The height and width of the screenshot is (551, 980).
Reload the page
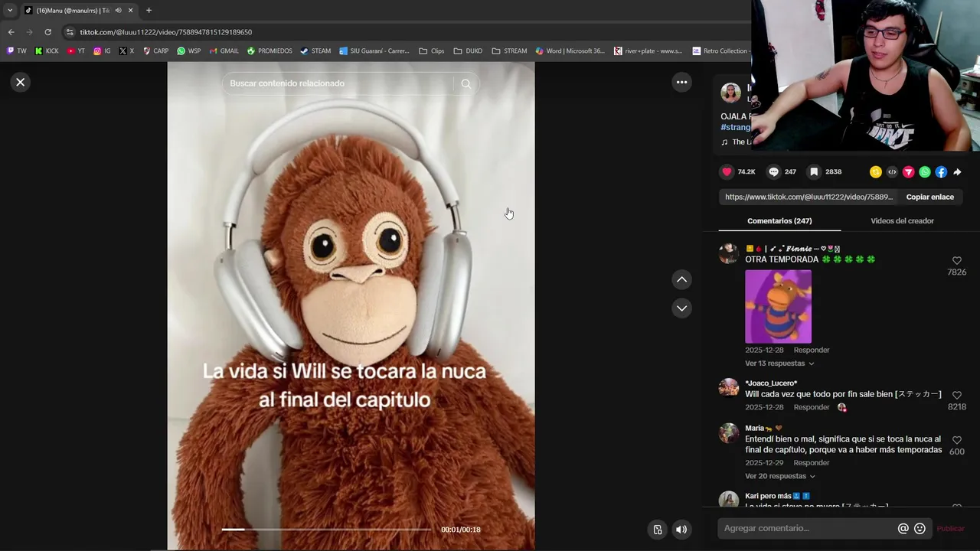[x=47, y=32]
